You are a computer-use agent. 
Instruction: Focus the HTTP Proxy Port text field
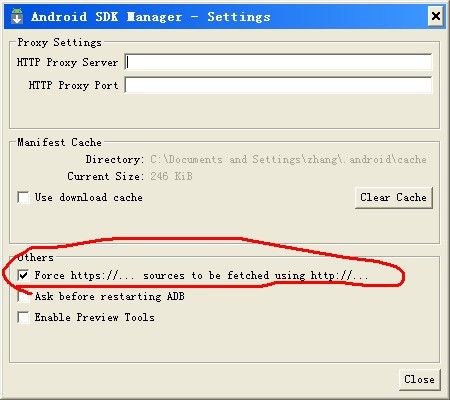[278, 85]
